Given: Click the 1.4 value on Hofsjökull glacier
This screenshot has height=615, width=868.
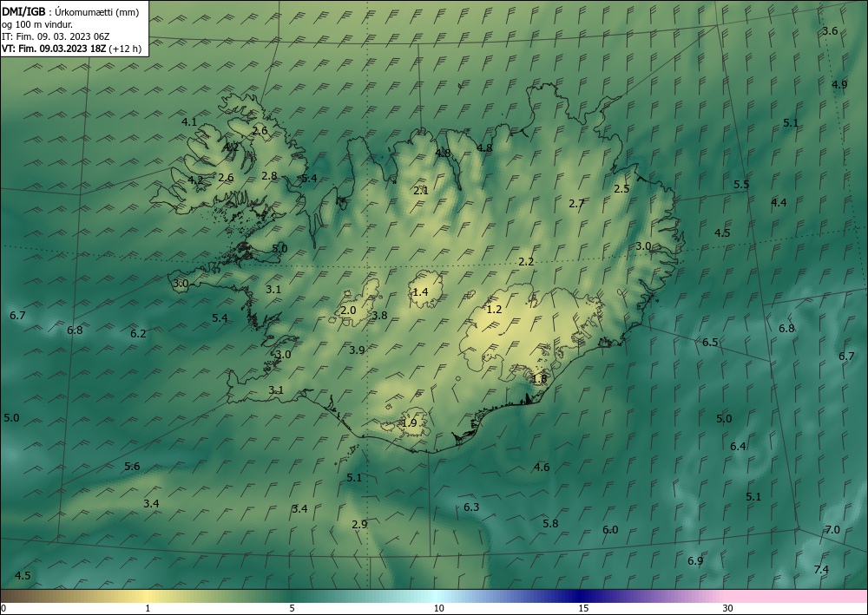Looking at the screenshot, I should point(420,292).
